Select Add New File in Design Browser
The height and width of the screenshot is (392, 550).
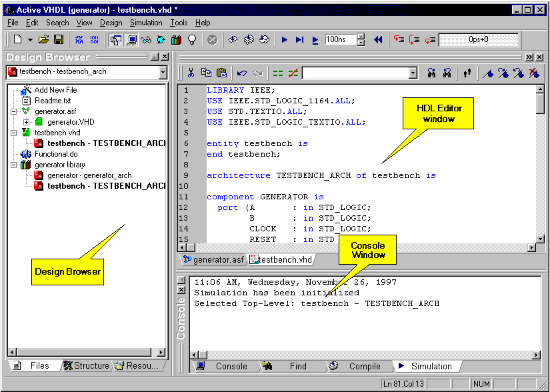click(55, 90)
